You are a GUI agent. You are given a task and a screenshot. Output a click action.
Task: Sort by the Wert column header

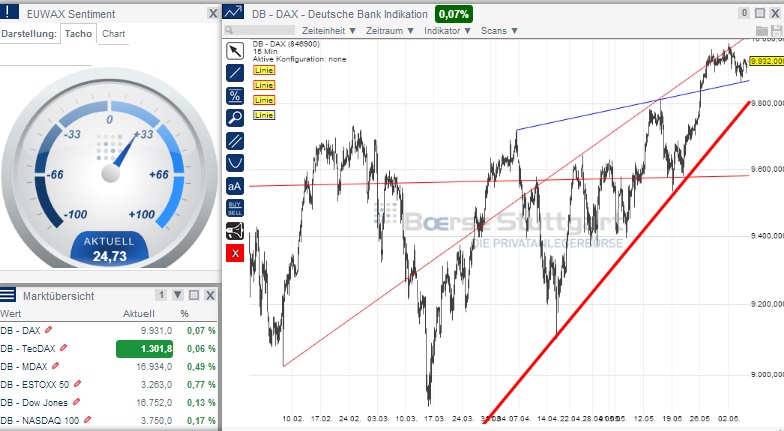pyautogui.click(x=11, y=314)
